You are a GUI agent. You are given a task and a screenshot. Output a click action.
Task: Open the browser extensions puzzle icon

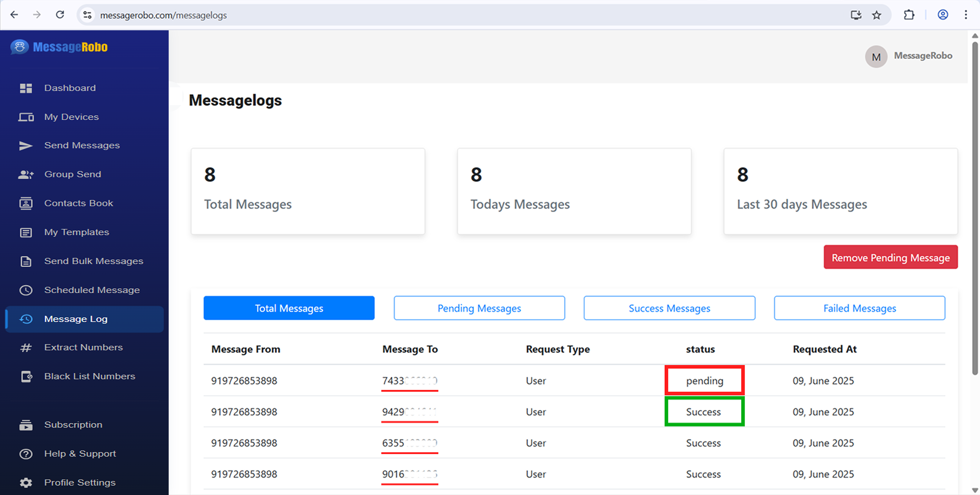tap(909, 15)
